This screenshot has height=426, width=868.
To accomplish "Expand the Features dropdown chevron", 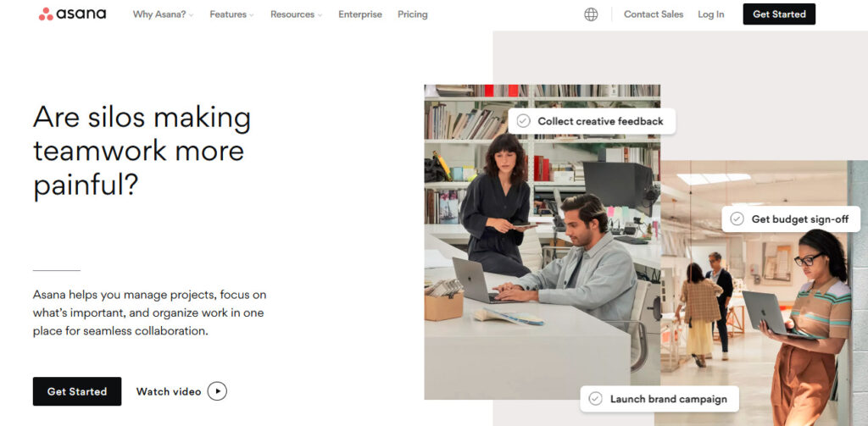I will click(x=252, y=15).
